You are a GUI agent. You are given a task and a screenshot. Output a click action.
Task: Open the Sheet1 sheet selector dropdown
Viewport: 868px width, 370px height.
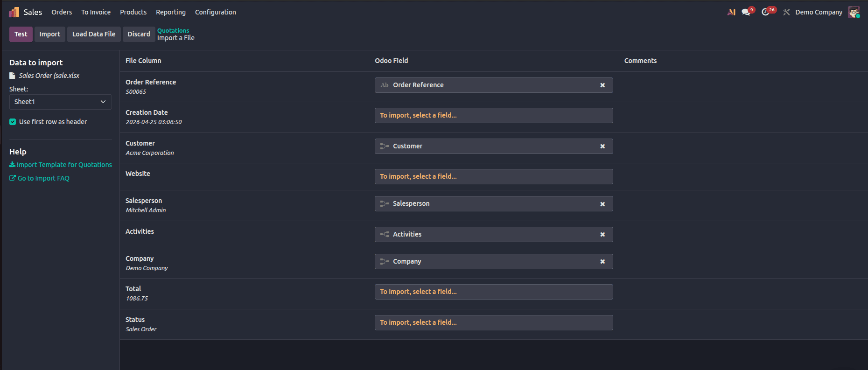[61, 102]
